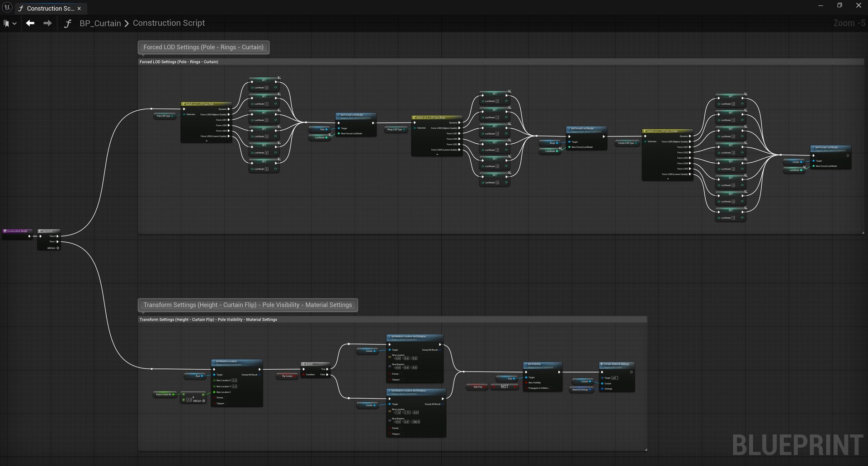Click the Construction Script breadcrumb
This screenshot has width=868, height=466.
(x=169, y=23)
